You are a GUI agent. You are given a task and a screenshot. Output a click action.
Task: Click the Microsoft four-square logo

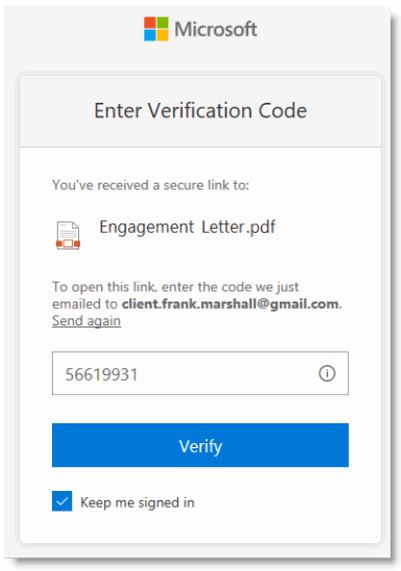(156, 29)
